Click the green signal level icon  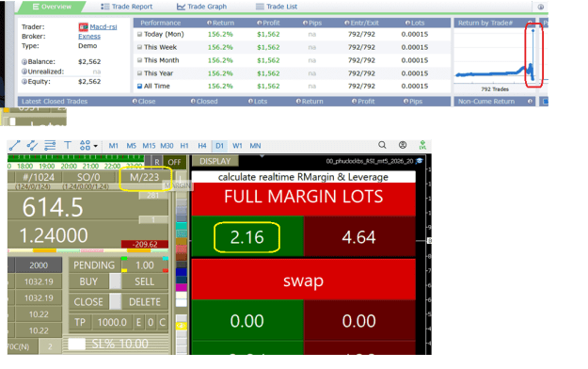422,145
